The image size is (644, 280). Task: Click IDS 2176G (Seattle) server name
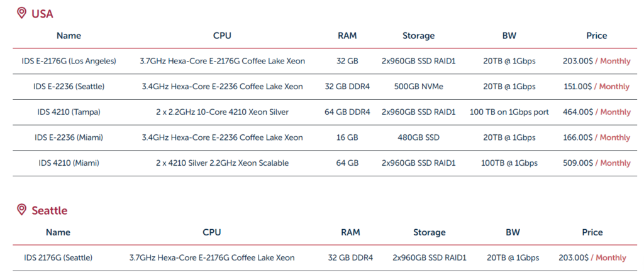pyautogui.click(x=58, y=257)
